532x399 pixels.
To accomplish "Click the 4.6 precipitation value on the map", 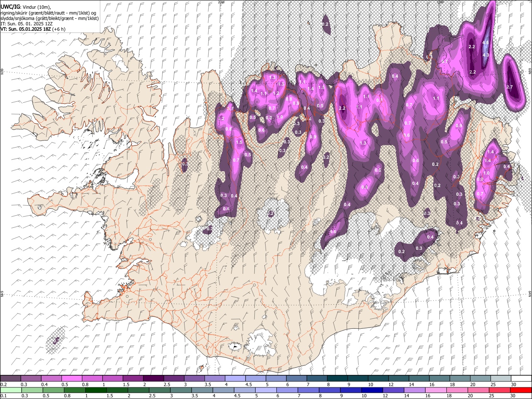I will [485, 42].
